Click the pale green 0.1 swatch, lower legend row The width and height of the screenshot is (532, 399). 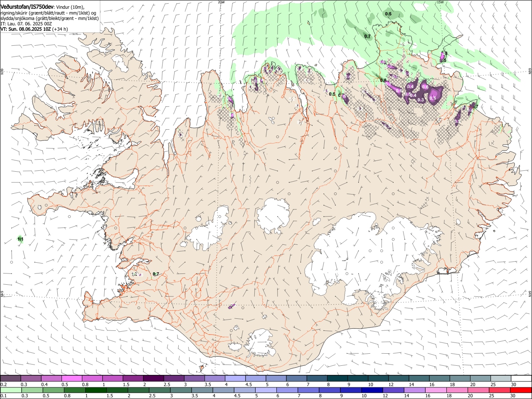tap(11, 390)
